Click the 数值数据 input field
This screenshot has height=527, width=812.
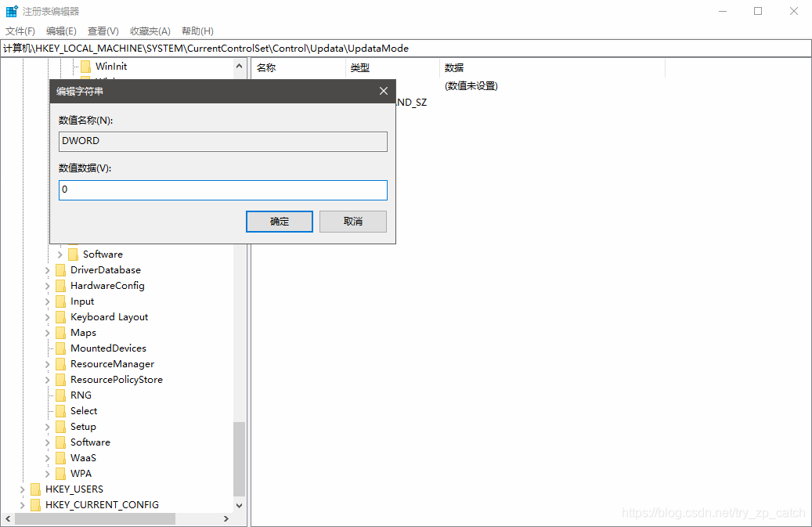pos(222,190)
